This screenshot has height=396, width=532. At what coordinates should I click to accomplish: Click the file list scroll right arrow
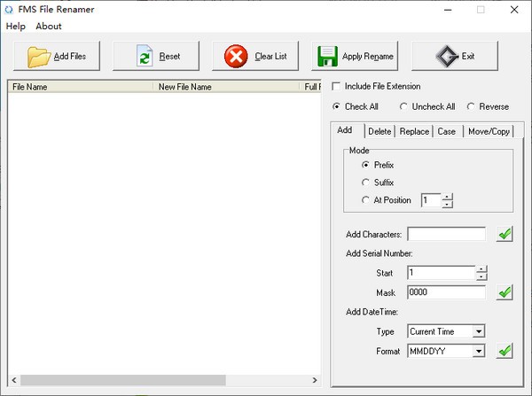[x=315, y=380]
